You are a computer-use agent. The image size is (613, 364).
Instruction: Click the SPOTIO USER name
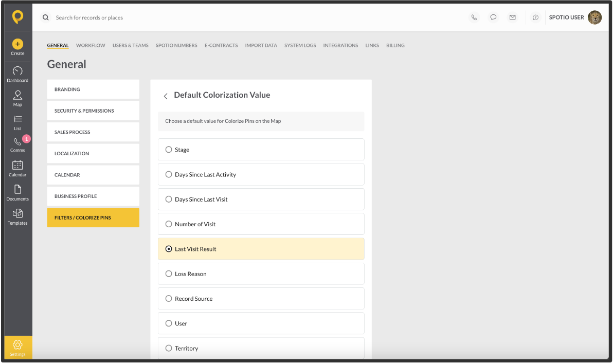coord(566,17)
